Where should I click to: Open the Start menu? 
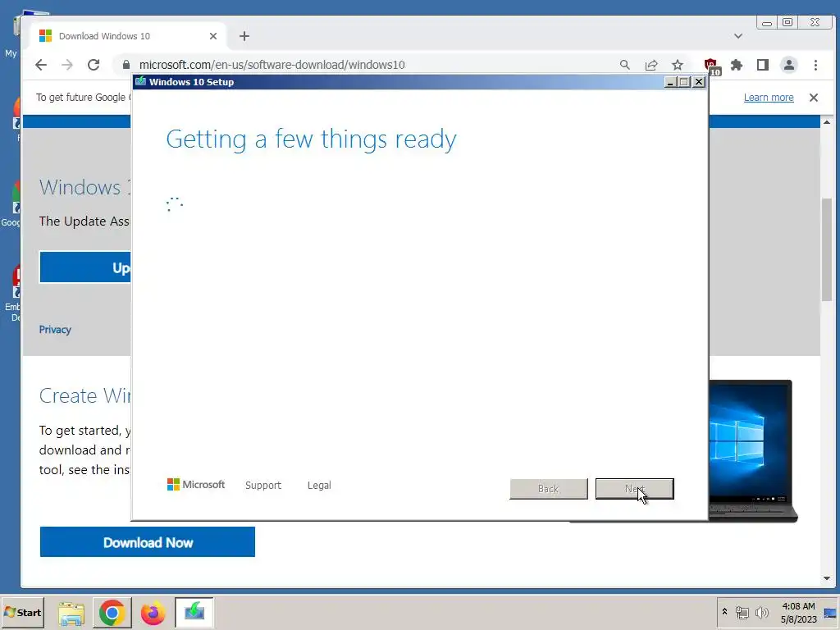click(x=22, y=612)
